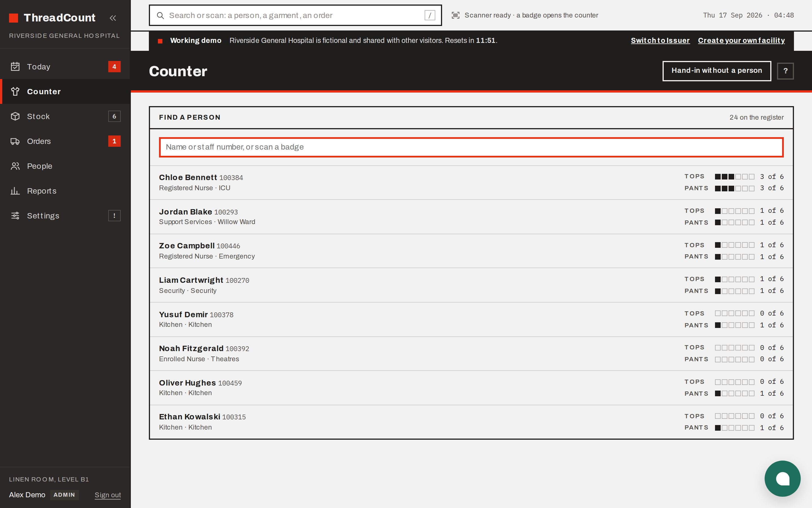Click the magnifier icon in search bar
This screenshot has width=812, height=508.
160,16
